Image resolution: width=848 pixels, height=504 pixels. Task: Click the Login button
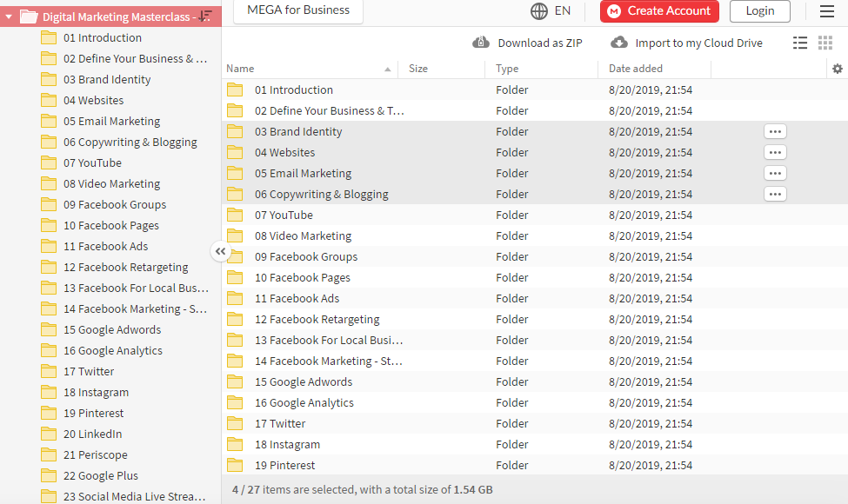(760, 10)
